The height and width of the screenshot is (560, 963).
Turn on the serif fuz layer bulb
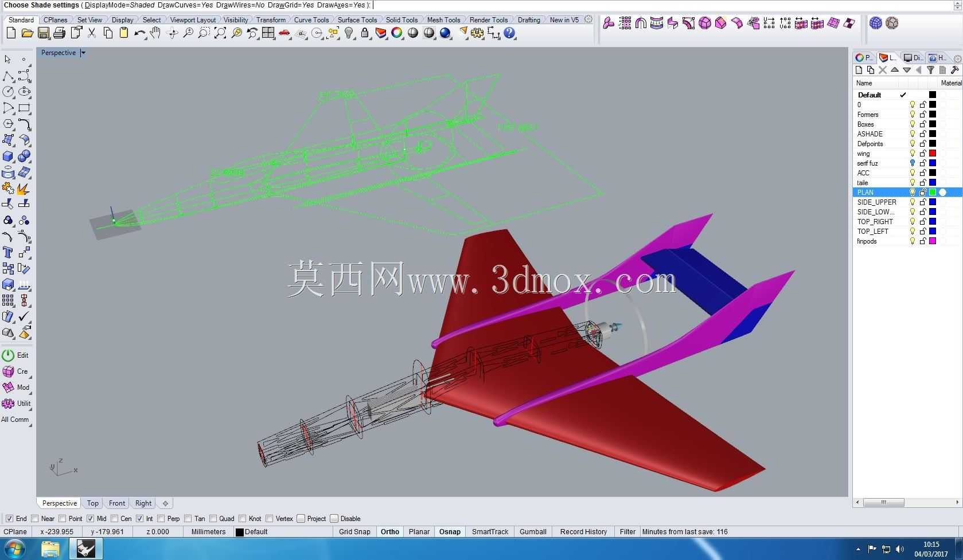(x=913, y=163)
